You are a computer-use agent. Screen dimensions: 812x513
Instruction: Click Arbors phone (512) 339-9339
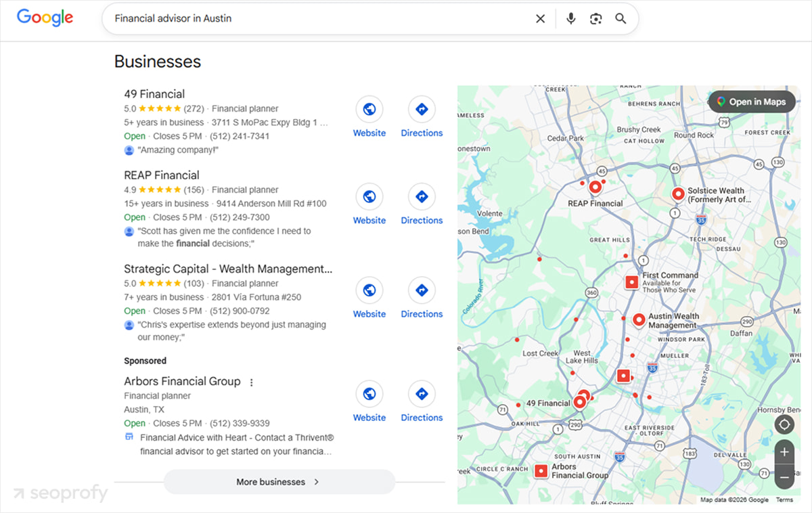pyautogui.click(x=240, y=423)
